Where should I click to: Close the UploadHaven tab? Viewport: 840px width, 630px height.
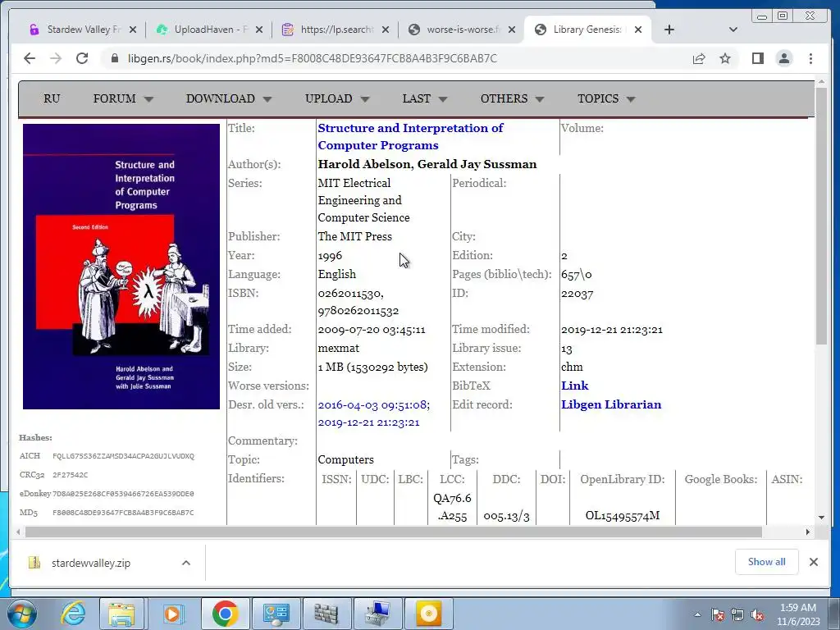[x=259, y=30]
